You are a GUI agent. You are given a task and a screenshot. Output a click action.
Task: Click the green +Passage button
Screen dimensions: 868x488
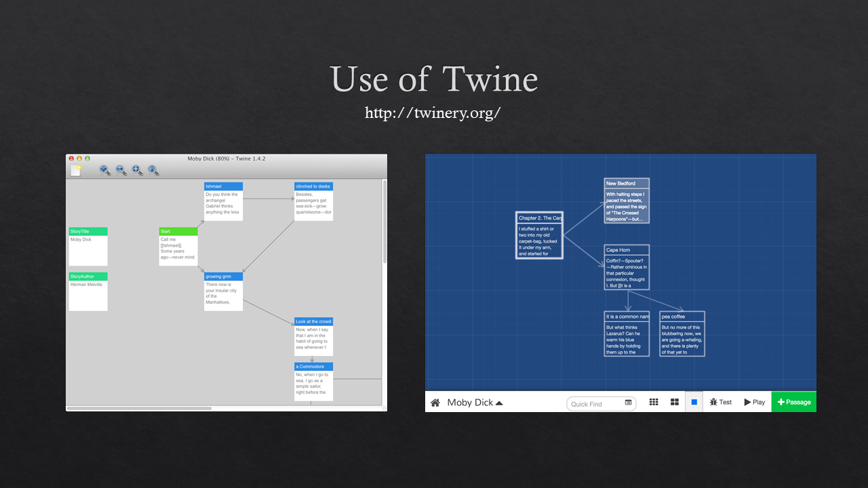click(794, 402)
